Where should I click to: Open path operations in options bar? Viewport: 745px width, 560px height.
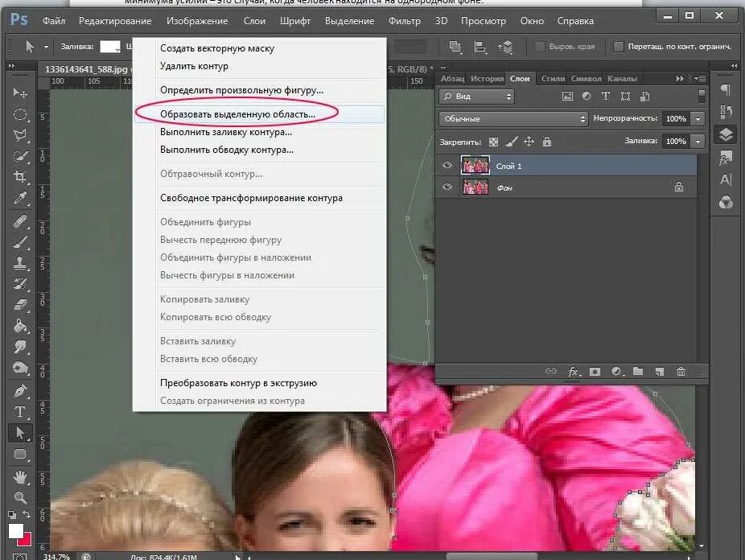coord(455,47)
